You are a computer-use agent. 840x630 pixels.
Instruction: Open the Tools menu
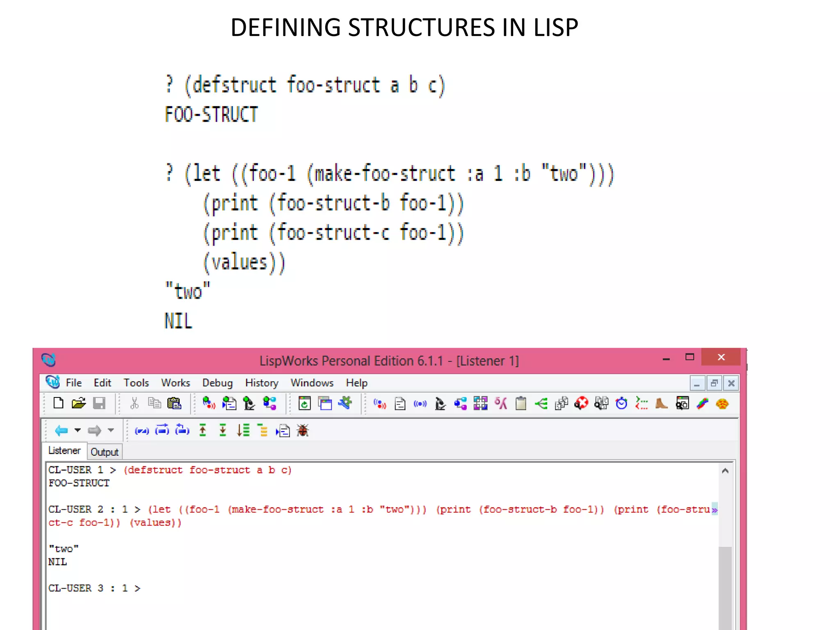136,383
